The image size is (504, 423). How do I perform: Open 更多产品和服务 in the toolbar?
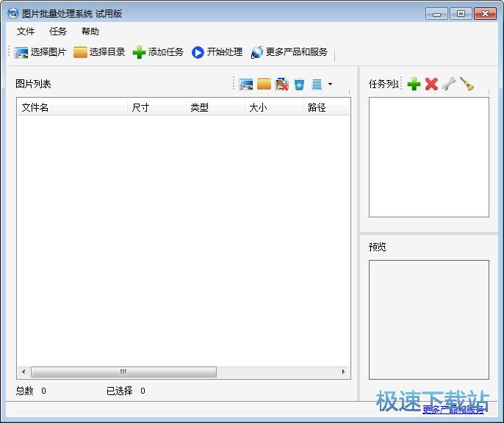pos(289,52)
